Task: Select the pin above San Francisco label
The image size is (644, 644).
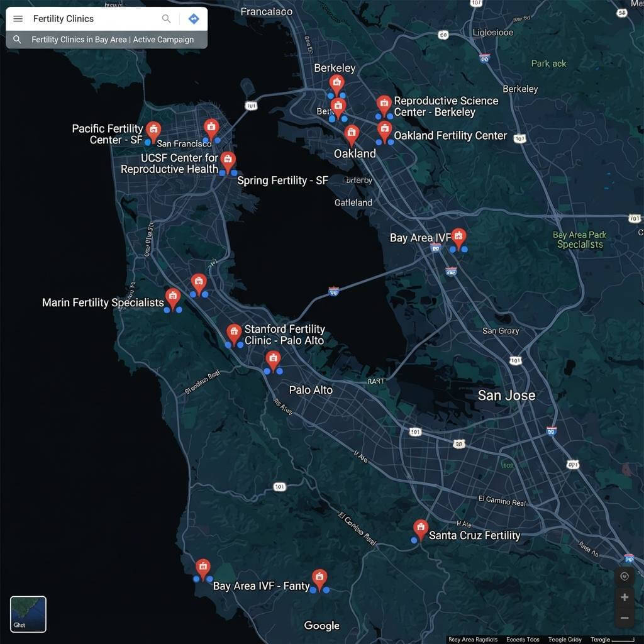Action: 211,130
